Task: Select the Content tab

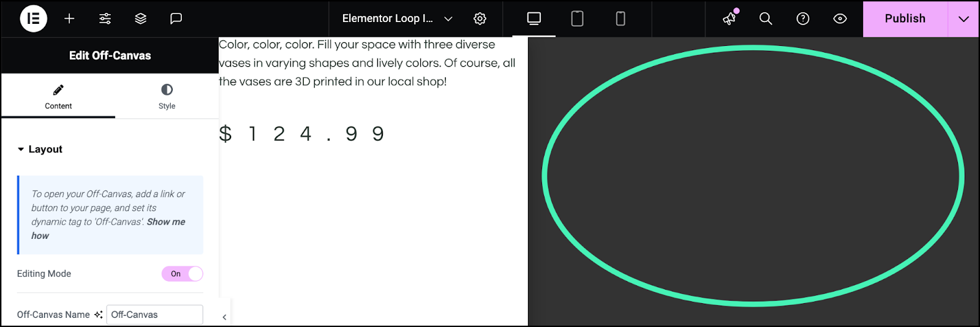Action: [58, 97]
